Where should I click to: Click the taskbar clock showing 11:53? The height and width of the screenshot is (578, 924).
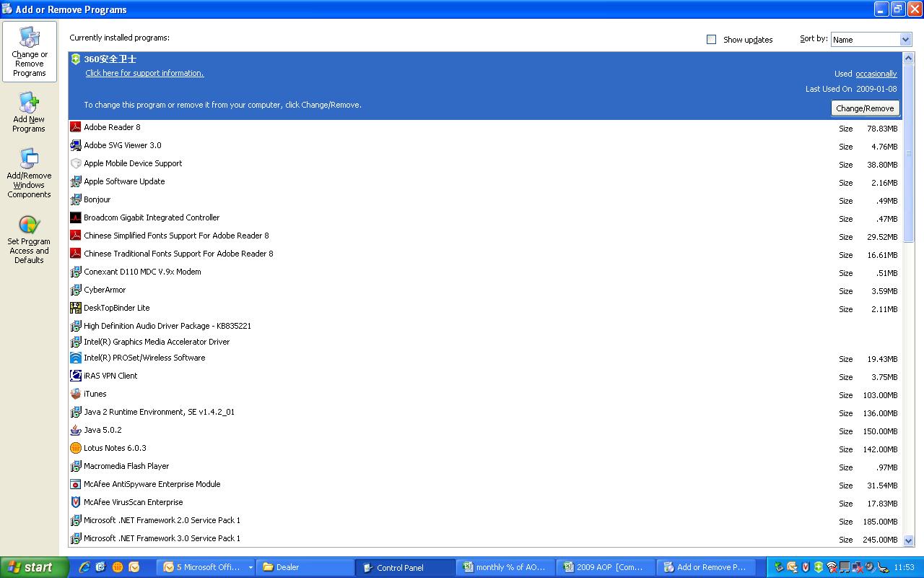pos(904,568)
